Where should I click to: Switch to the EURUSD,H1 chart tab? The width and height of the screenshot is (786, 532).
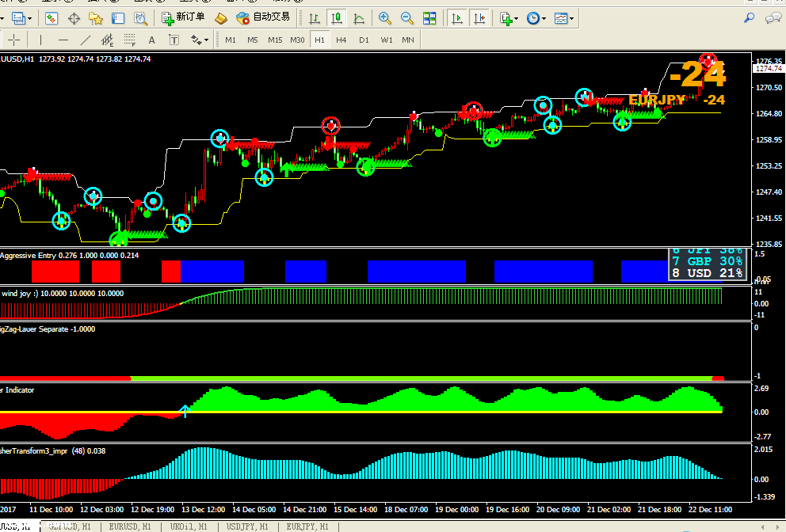coord(130,526)
